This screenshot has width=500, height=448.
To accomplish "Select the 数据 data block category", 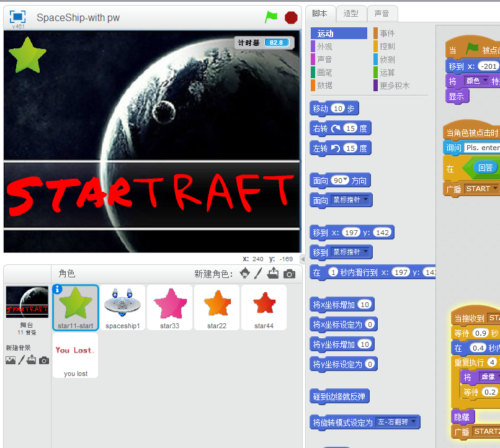I will click(339, 85).
